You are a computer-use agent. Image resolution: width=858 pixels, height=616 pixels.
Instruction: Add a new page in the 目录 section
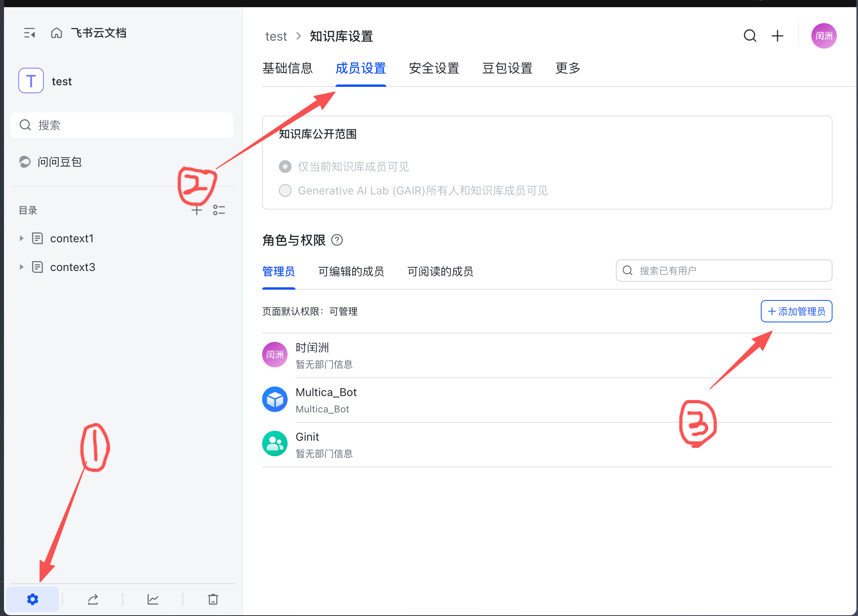point(197,210)
